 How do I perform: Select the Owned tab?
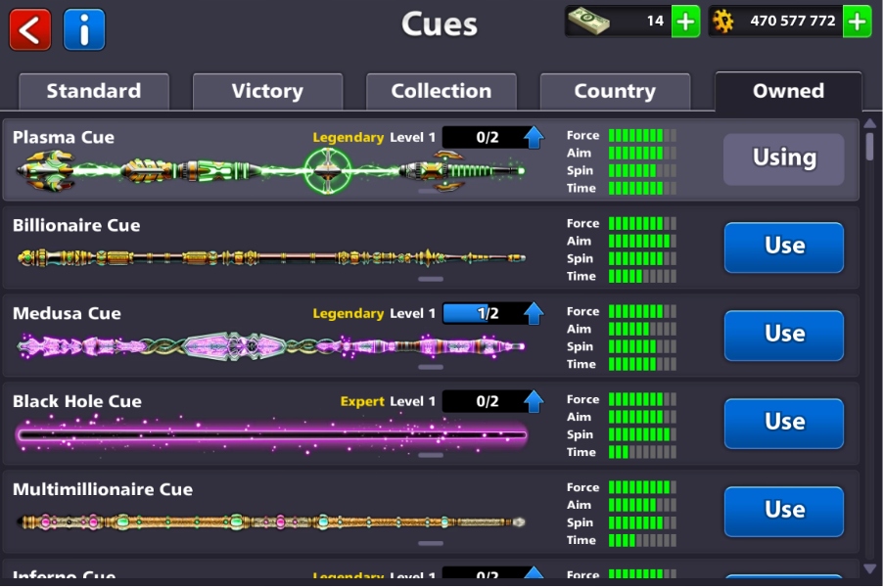(788, 91)
